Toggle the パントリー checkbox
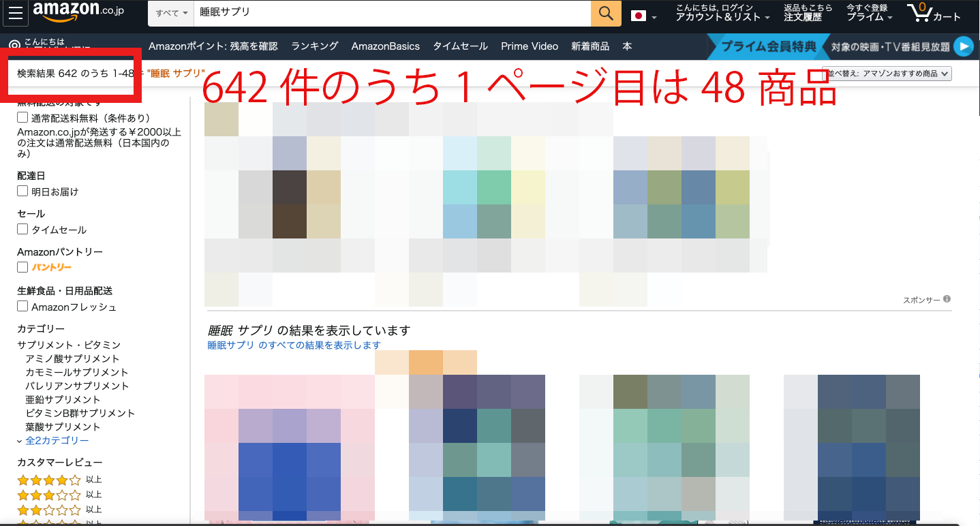This screenshot has width=980, height=526. [22, 267]
